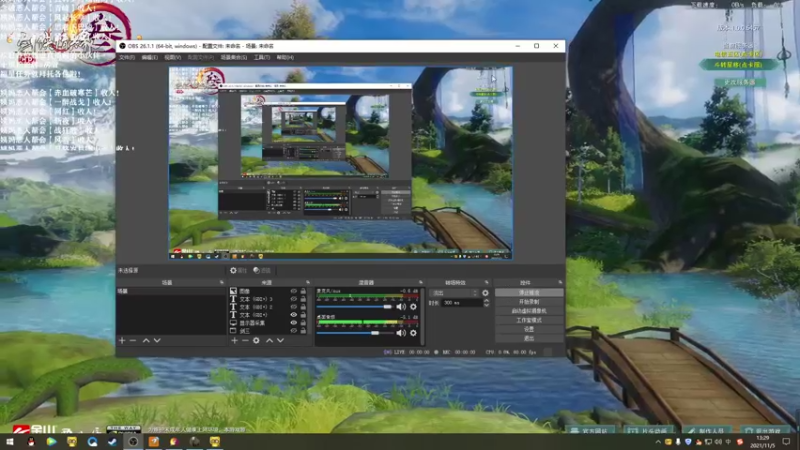Toggle visibility of the 图像 source
This screenshot has height=450, width=800.
(x=293, y=291)
